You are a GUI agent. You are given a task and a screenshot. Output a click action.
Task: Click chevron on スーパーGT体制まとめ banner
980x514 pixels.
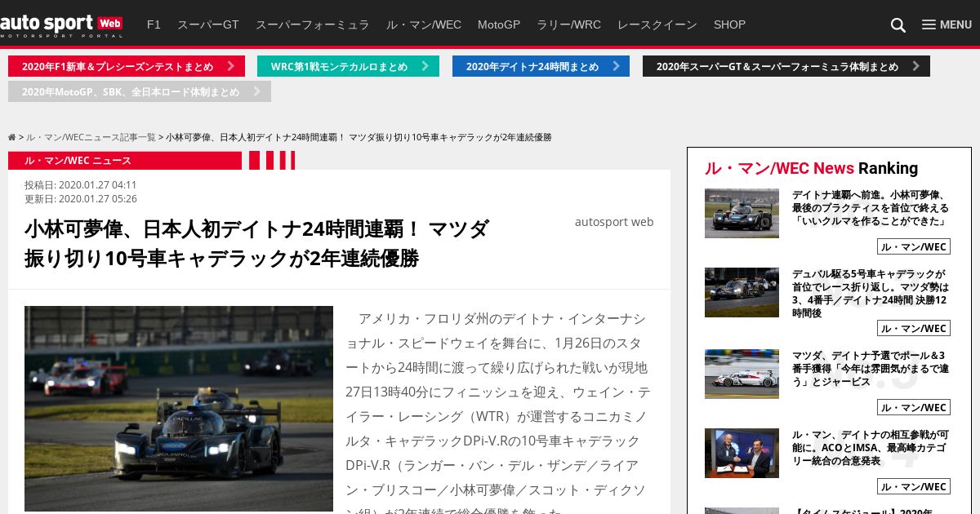point(916,66)
